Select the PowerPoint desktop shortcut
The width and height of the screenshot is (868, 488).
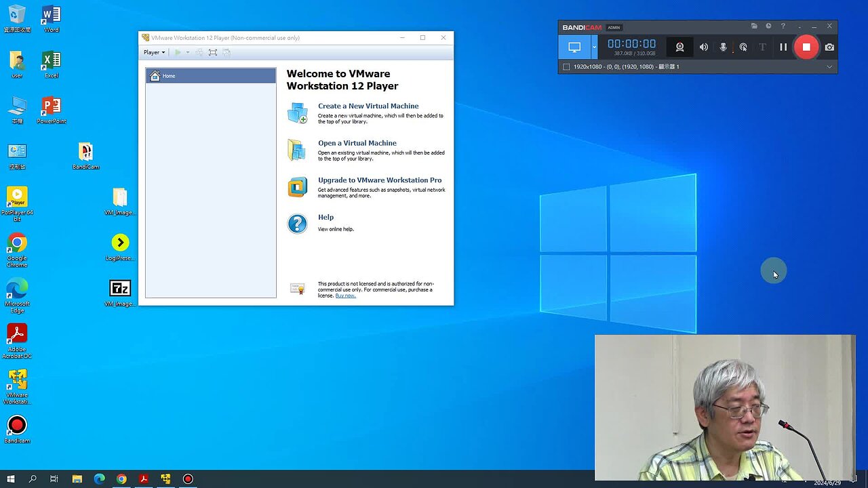pyautogui.click(x=52, y=110)
